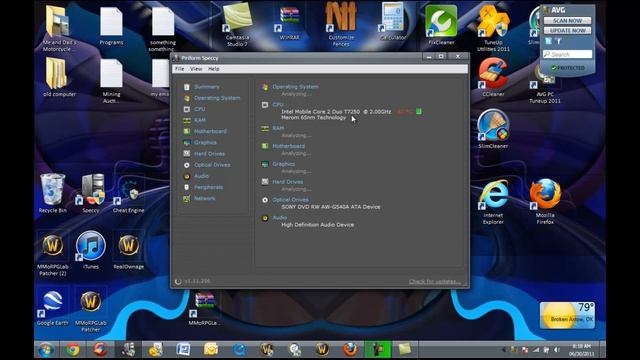Open the Programs file on desktop
The image size is (640, 360).
[x=111, y=25]
